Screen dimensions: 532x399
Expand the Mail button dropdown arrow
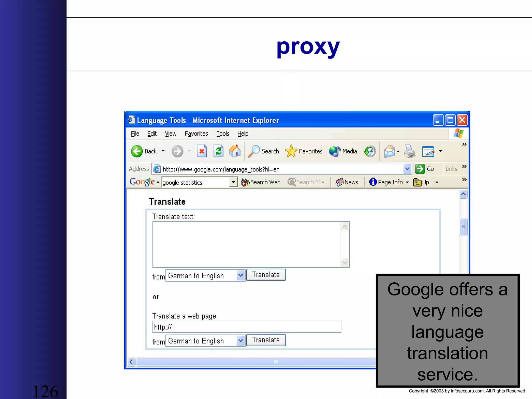398,151
